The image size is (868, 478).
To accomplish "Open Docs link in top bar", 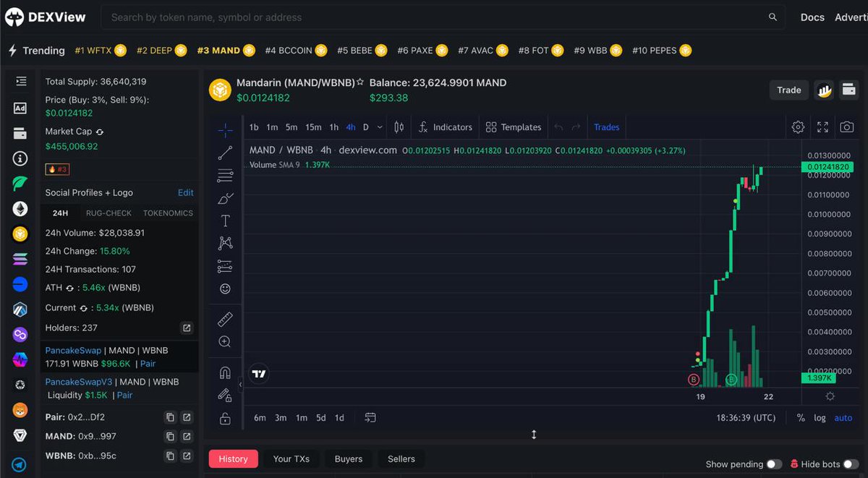I will (x=812, y=17).
